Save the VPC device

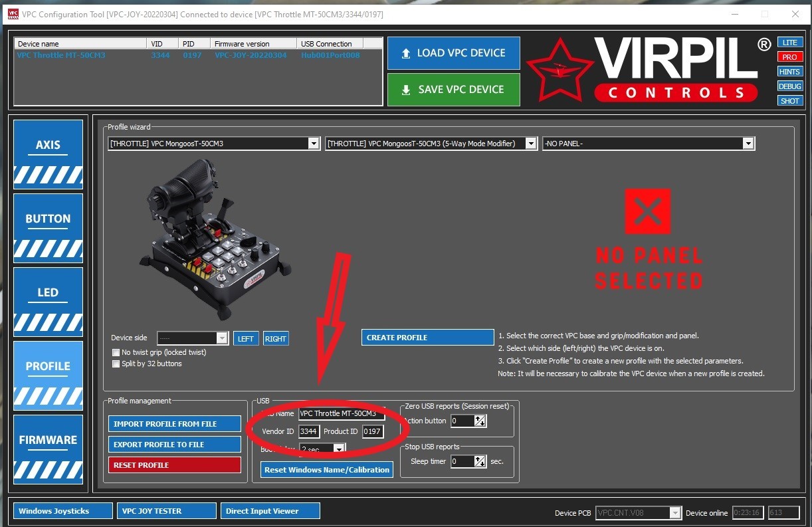[454, 90]
